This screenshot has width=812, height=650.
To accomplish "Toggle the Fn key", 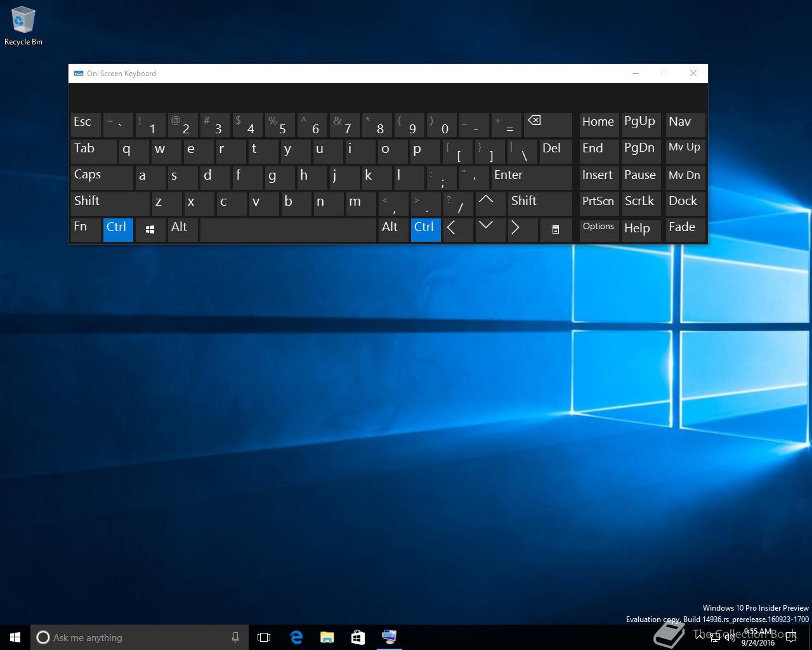I will pos(86,230).
